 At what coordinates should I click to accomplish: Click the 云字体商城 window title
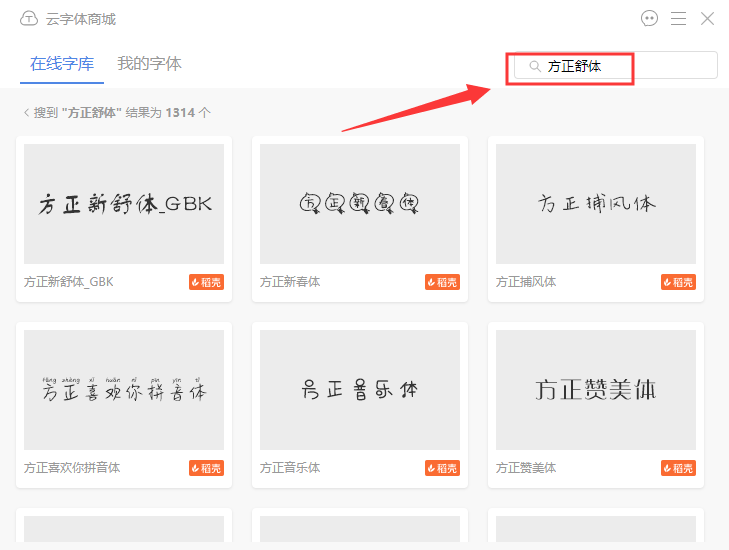click(x=80, y=19)
